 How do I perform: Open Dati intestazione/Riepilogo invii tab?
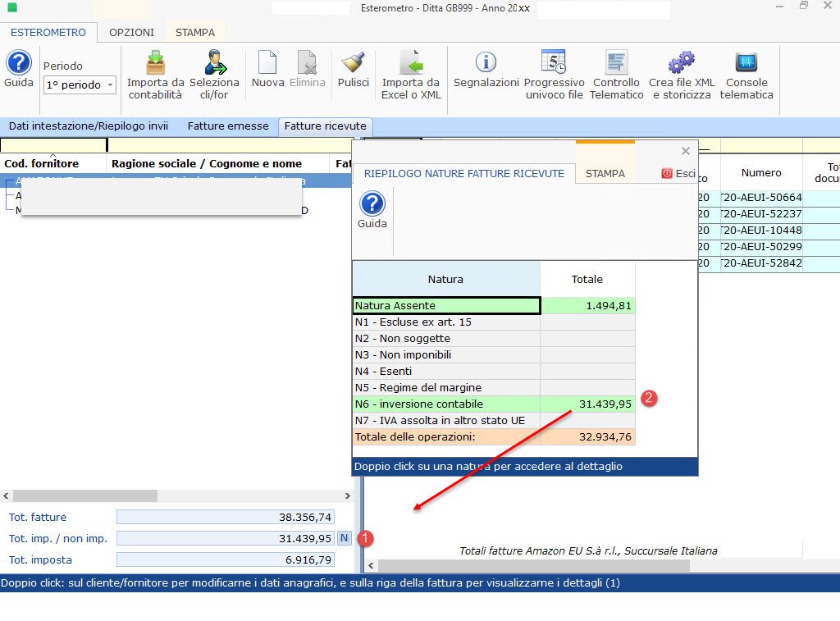pyautogui.click(x=89, y=126)
